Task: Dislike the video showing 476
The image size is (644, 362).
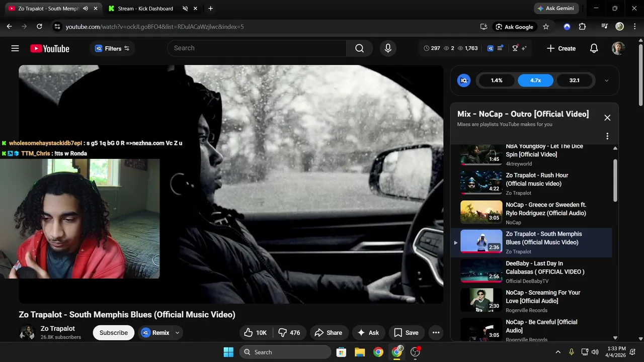Action: pos(289,332)
